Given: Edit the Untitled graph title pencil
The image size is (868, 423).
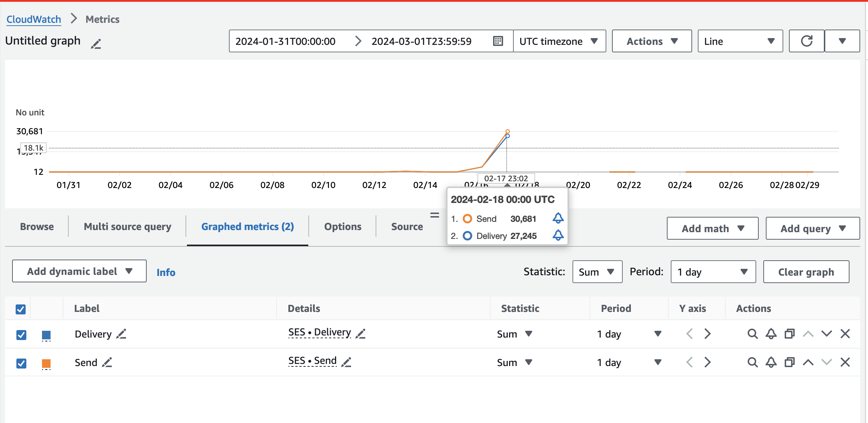Looking at the screenshot, I should pyautogui.click(x=96, y=44).
